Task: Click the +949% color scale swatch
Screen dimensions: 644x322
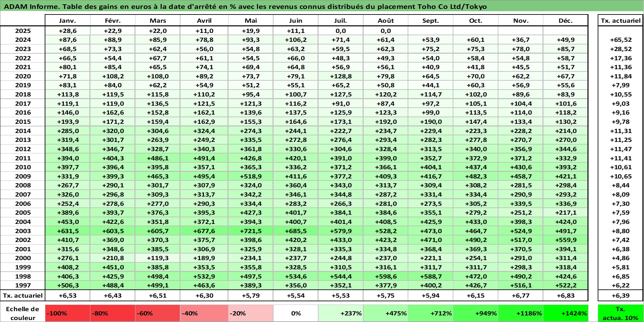Action: pos(476,313)
